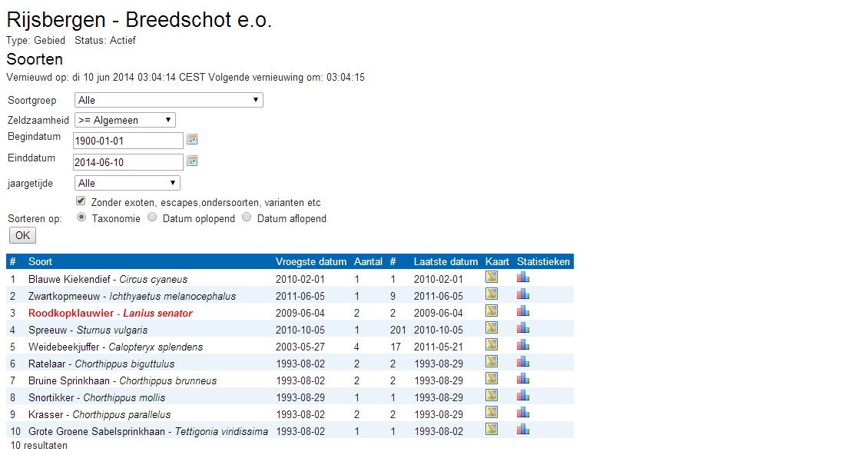Open calendar picker next to Einddatum
This screenshot has width=868, height=455.
pyautogui.click(x=192, y=161)
